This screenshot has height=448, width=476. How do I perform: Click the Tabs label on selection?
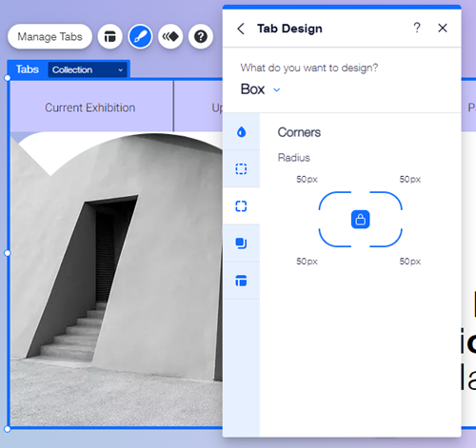pyautogui.click(x=28, y=69)
